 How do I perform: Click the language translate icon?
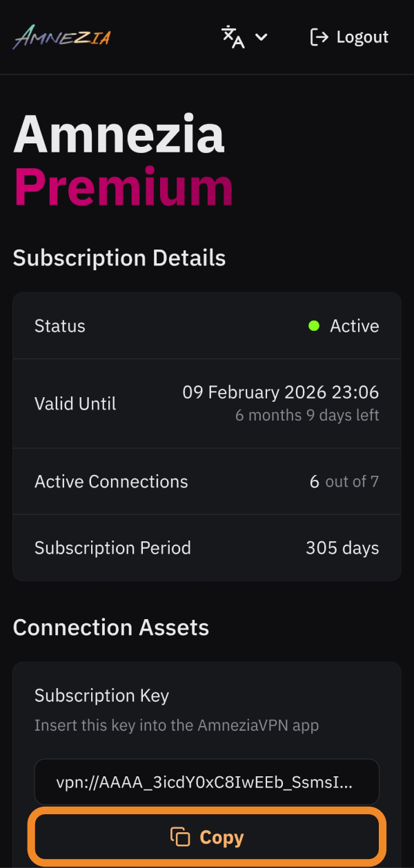point(233,37)
